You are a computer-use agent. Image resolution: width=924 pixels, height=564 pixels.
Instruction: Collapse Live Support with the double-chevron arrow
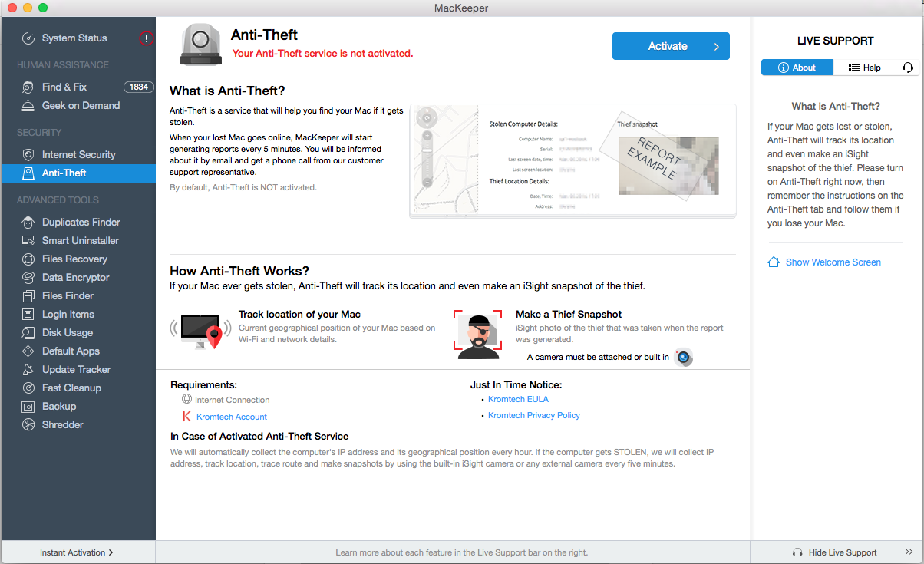click(x=909, y=552)
